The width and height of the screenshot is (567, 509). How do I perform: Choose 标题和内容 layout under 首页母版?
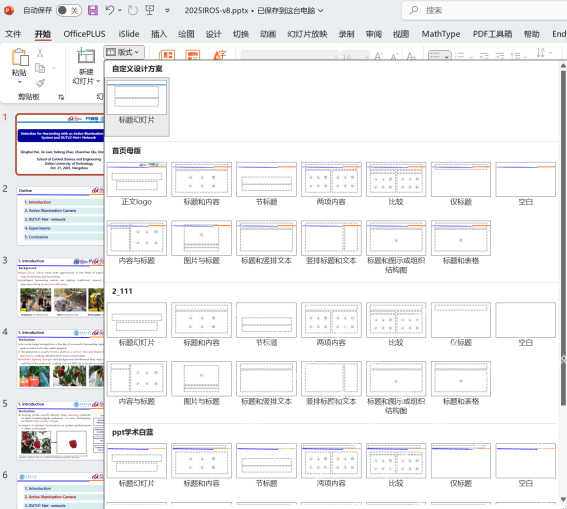click(201, 184)
